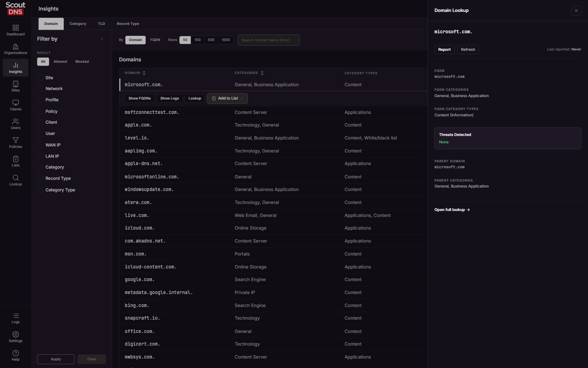Select the live.com. domain row
Image resolution: width=588 pixels, height=368 pixels.
[x=273, y=216]
